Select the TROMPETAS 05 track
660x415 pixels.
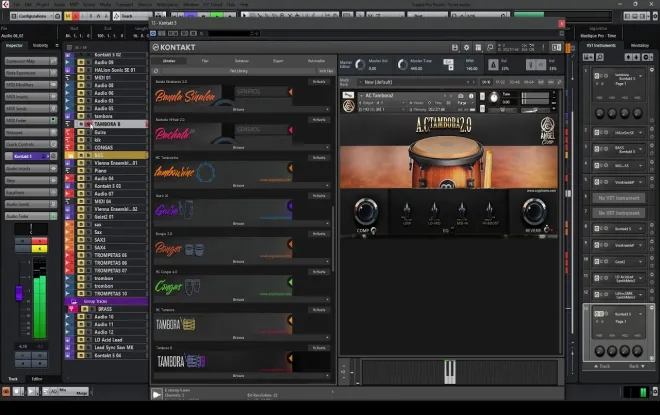coord(111,255)
